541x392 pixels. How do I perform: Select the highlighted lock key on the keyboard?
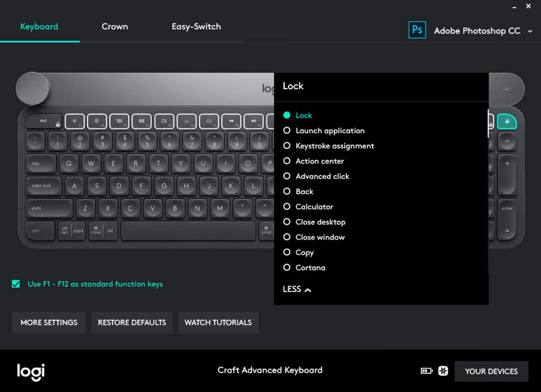(507, 121)
